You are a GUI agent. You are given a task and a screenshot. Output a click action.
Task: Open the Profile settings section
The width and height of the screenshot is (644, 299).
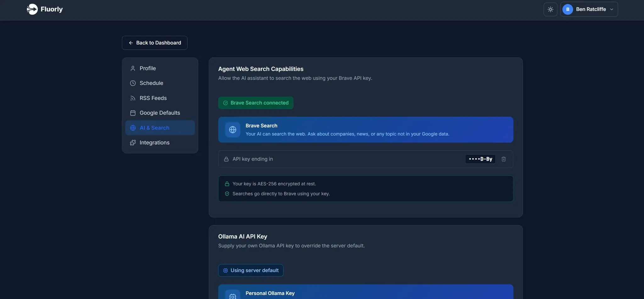coord(160,68)
